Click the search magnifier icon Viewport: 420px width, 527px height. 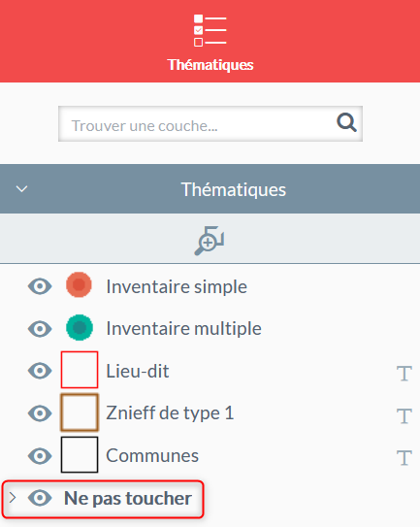point(346,122)
